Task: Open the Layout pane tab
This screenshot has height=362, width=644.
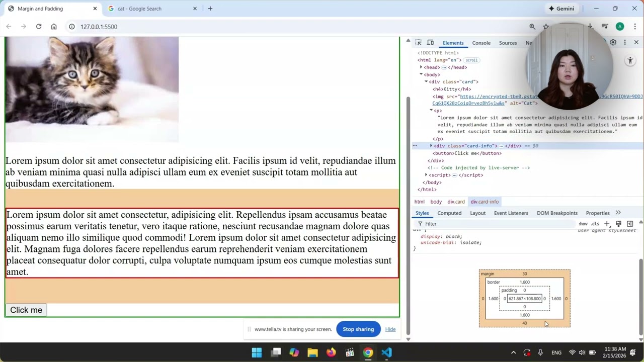Action: point(477,213)
